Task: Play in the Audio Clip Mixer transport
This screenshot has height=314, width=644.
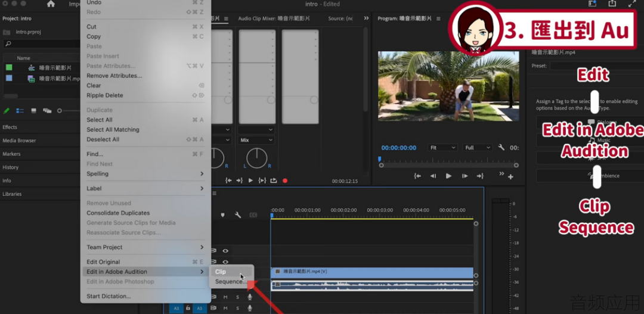Action: pos(250,181)
